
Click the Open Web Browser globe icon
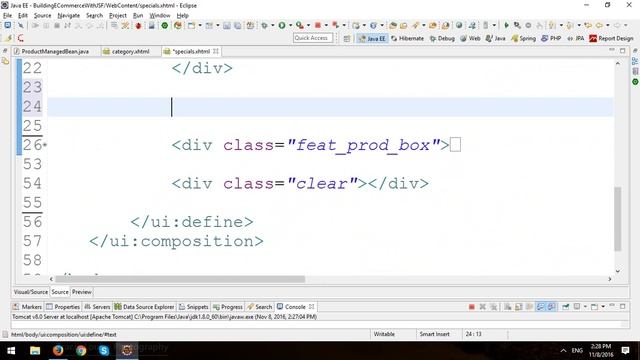coord(459,25)
